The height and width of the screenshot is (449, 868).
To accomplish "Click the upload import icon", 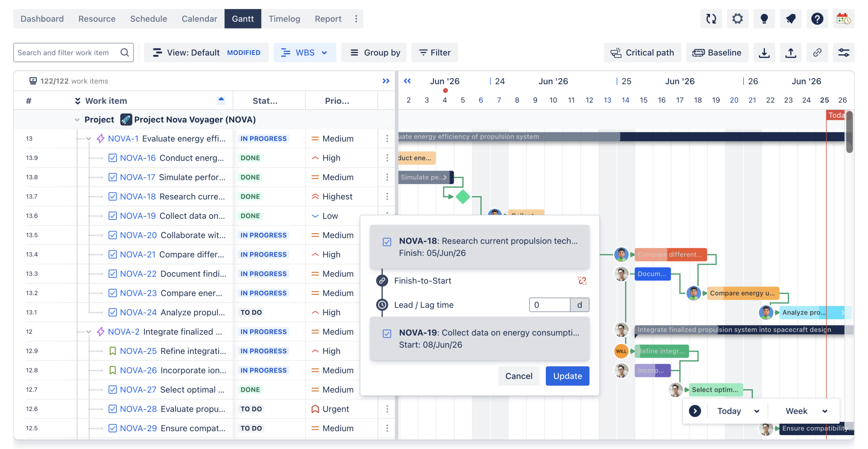I will point(790,53).
